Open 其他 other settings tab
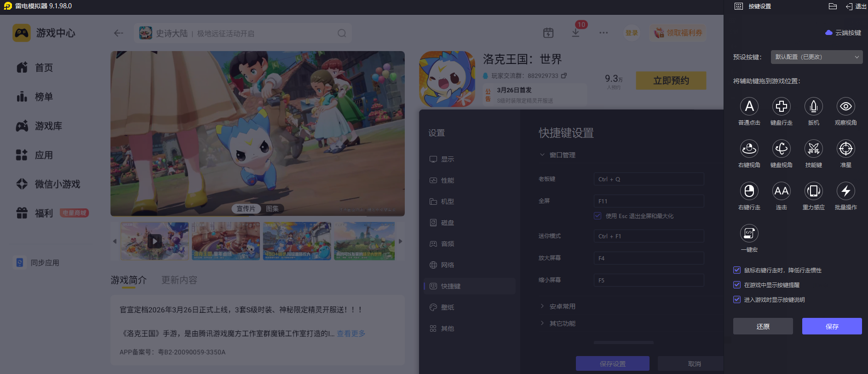The height and width of the screenshot is (374, 868). click(x=469, y=328)
